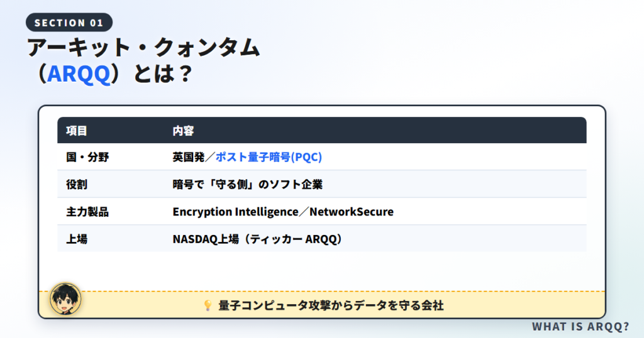This screenshot has height=338, width=644.
Task: Click the 役割 row label
Action: tap(77, 184)
